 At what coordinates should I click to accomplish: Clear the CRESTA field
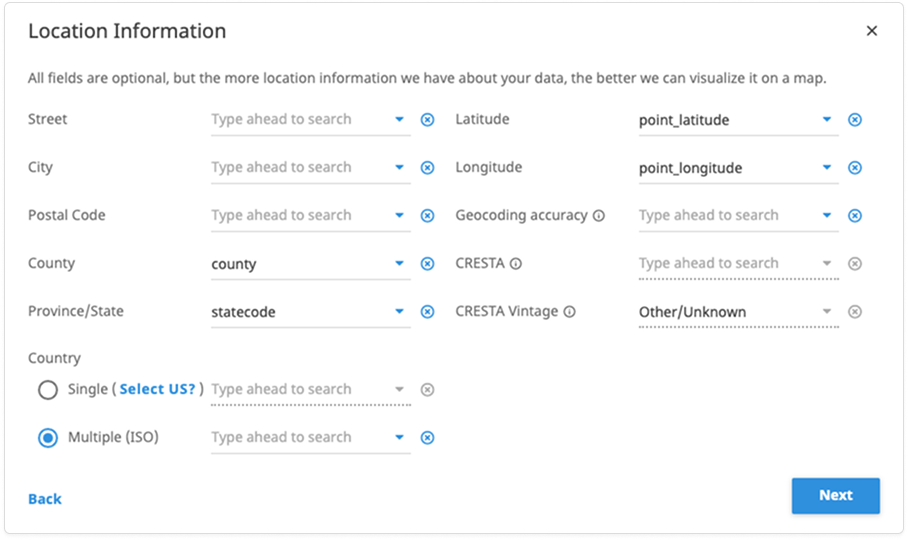point(855,263)
